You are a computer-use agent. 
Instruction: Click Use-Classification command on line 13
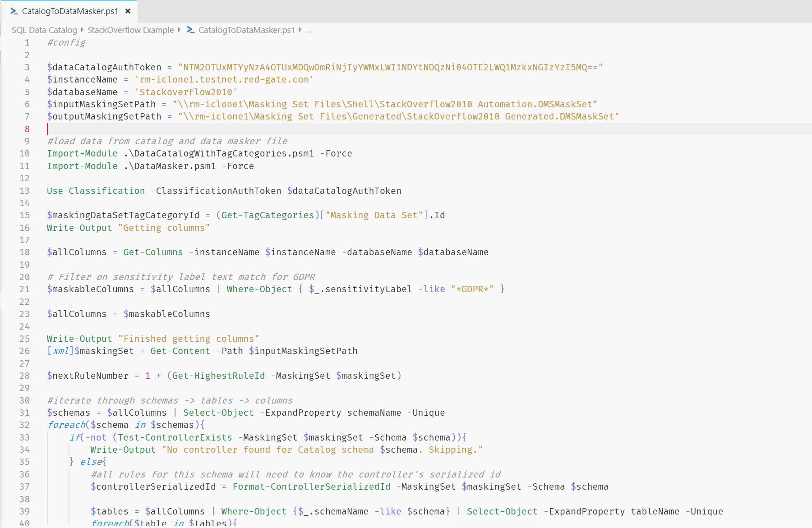[x=96, y=191]
